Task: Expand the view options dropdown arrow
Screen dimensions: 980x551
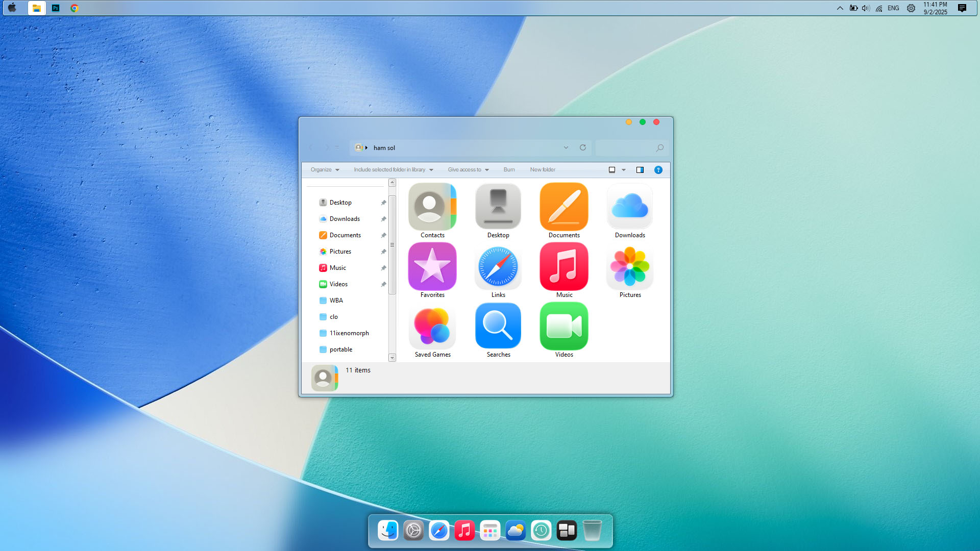Action: coord(623,170)
